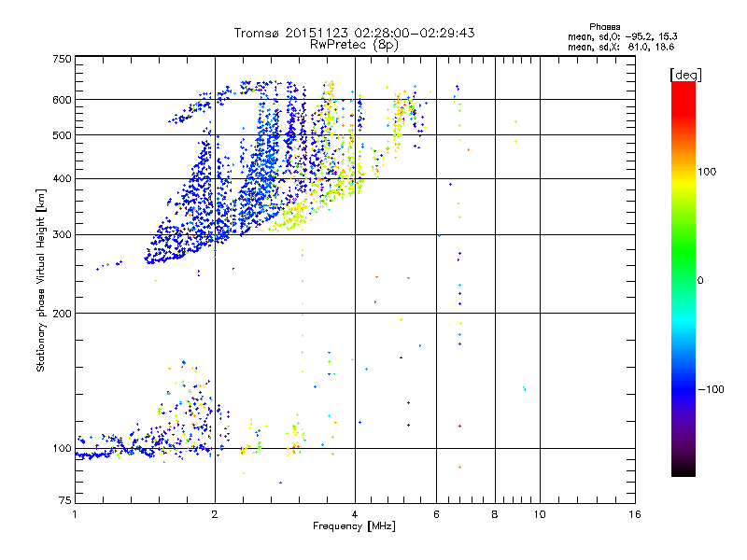
Task: Click the y-axis tick label '75'
Action: pos(65,500)
